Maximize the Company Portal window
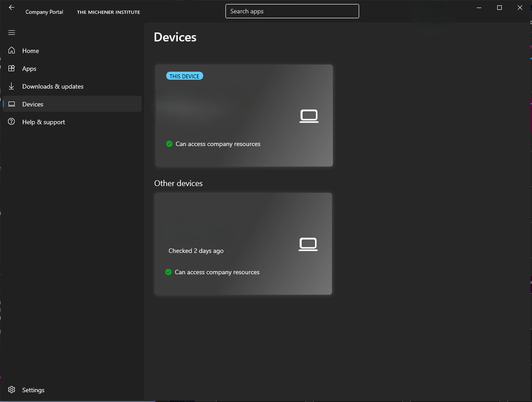The width and height of the screenshot is (532, 402). coord(499,8)
